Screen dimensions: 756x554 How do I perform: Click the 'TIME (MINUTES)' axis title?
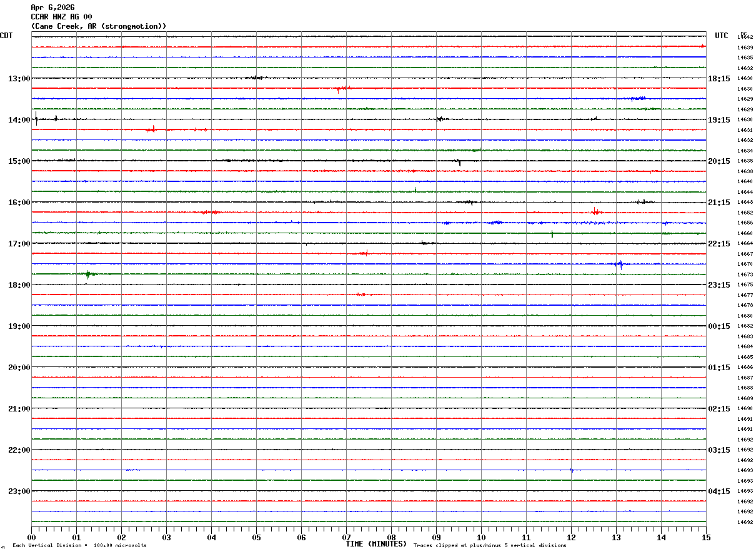[x=377, y=544]
